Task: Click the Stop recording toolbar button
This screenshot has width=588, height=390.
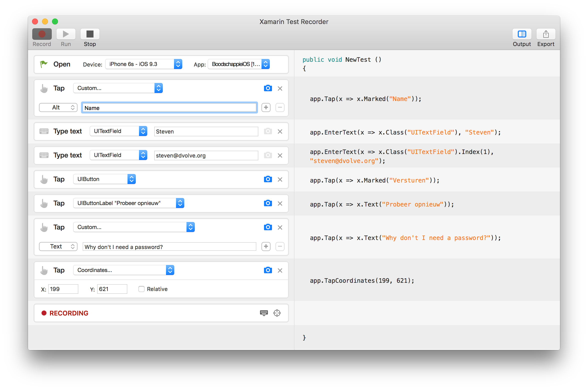Action: coord(90,34)
